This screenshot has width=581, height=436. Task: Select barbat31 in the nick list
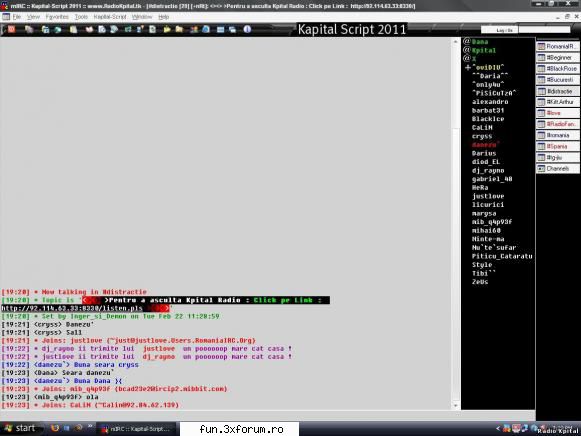(x=488, y=110)
